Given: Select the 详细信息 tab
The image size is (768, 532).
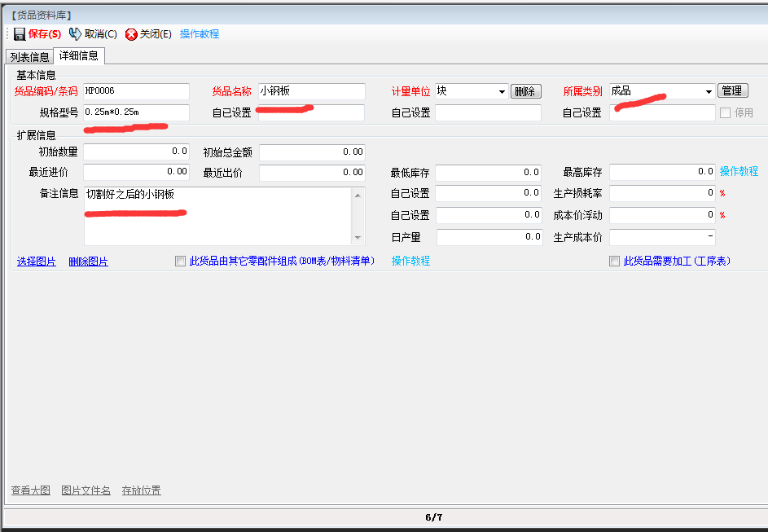Looking at the screenshot, I should coord(79,56).
